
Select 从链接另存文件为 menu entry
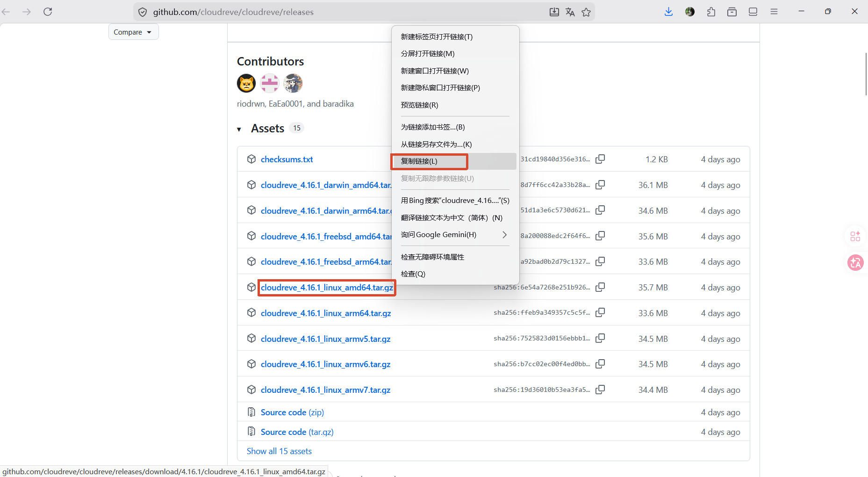coord(455,145)
